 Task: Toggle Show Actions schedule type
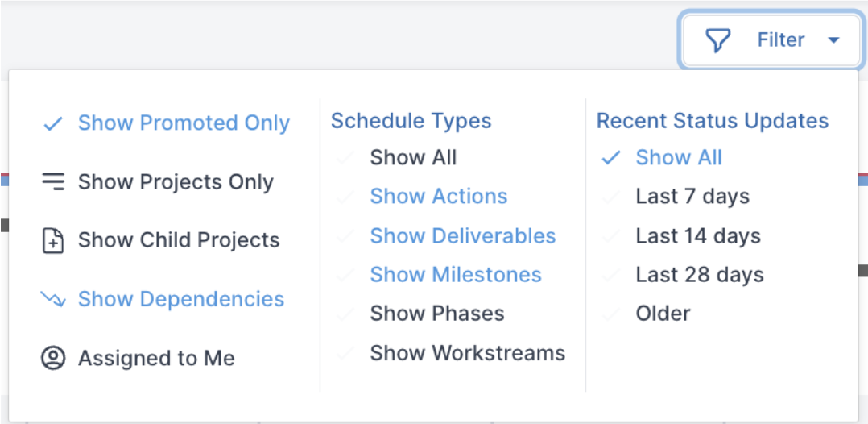tap(438, 196)
